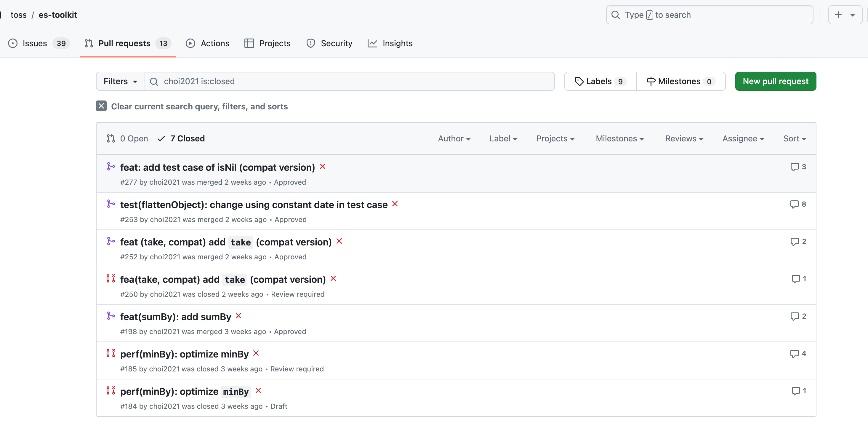This screenshot has width=868, height=431.
Task: Click the failed check X on PR #277
Action: (x=323, y=166)
